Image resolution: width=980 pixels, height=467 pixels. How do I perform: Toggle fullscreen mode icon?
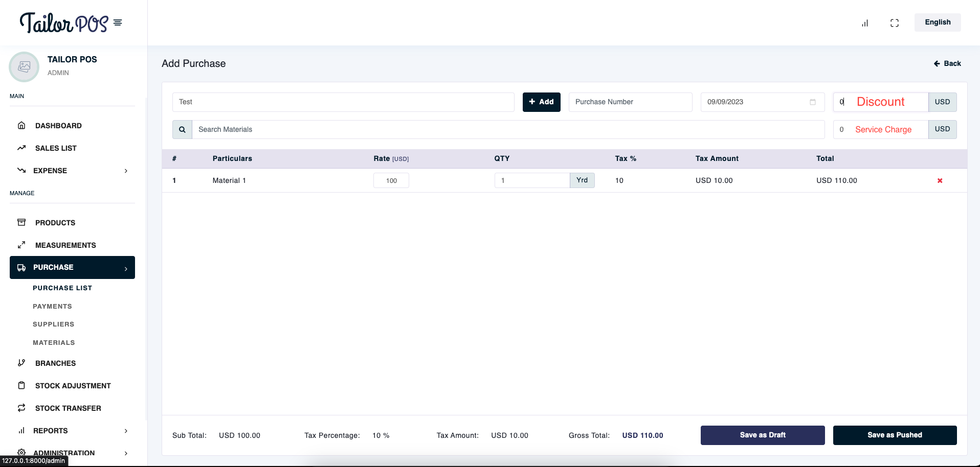[894, 23]
